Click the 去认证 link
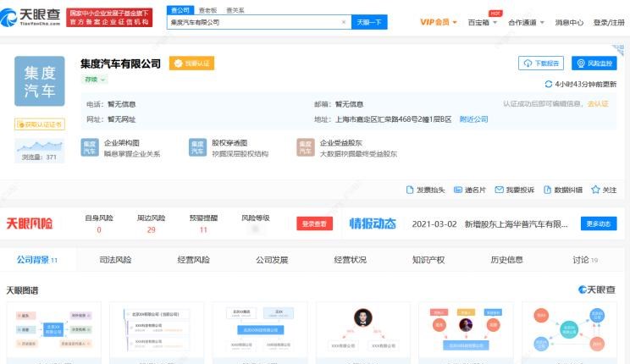 pos(598,104)
